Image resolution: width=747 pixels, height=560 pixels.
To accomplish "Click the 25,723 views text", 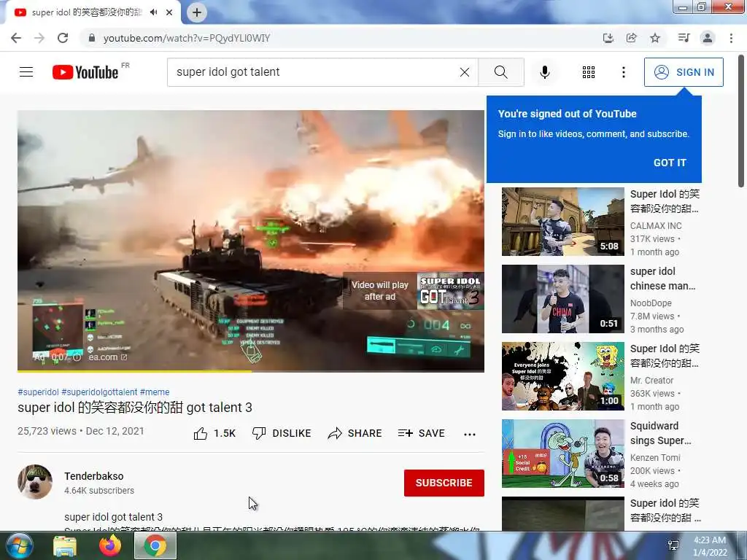I will pos(47,431).
